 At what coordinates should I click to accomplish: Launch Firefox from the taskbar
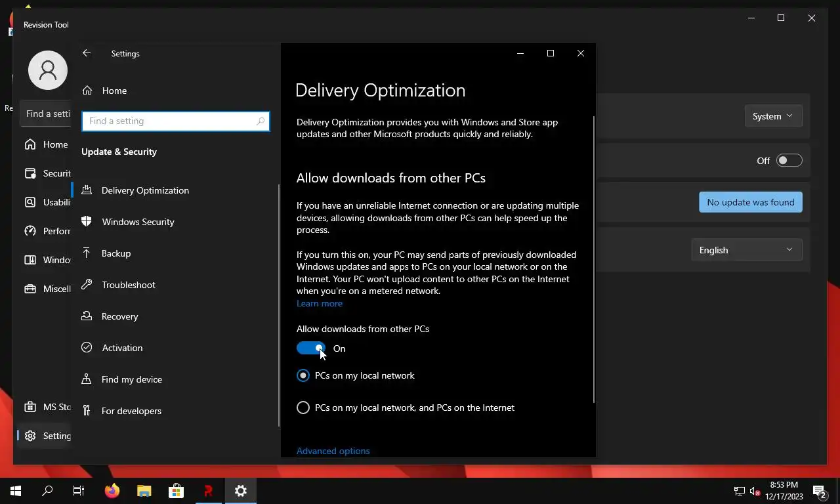click(112, 491)
